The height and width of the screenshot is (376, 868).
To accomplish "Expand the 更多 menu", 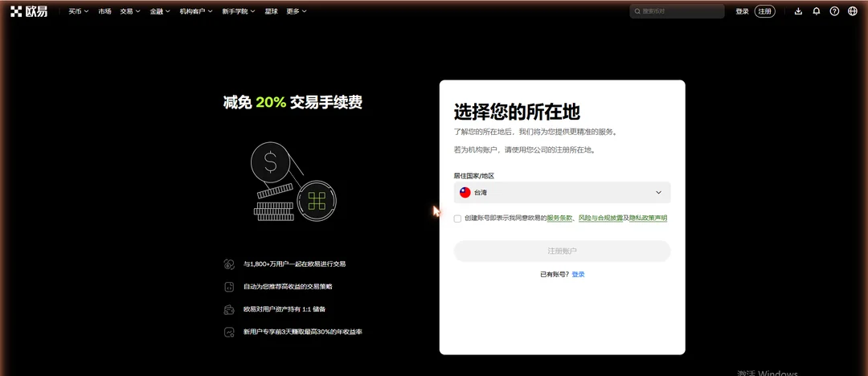I will point(297,11).
